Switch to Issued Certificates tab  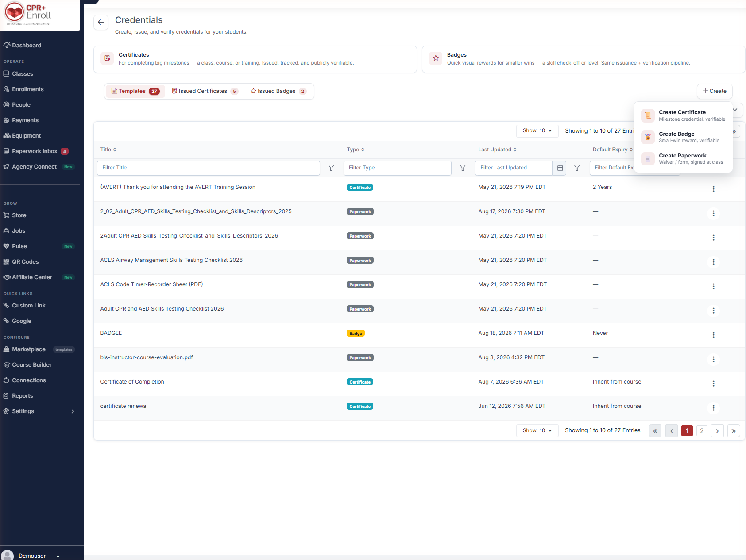tap(205, 91)
